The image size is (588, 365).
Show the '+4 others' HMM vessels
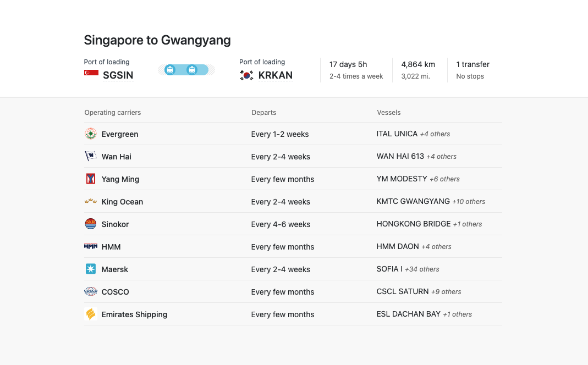(x=436, y=246)
